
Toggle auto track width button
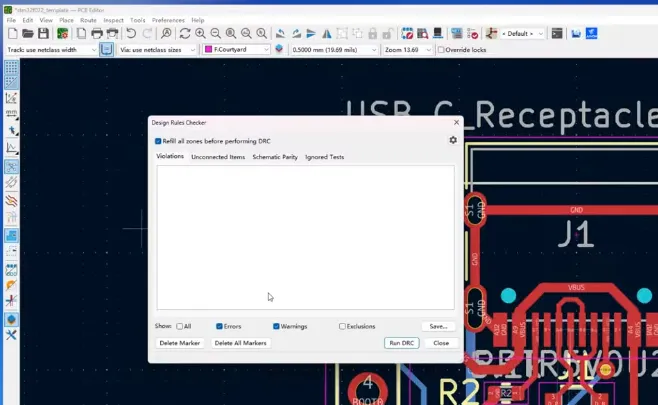(x=106, y=50)
